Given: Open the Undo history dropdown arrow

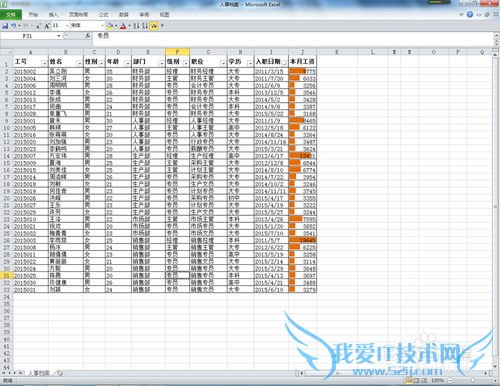Looking at the screenshot, I should [19, 26].
